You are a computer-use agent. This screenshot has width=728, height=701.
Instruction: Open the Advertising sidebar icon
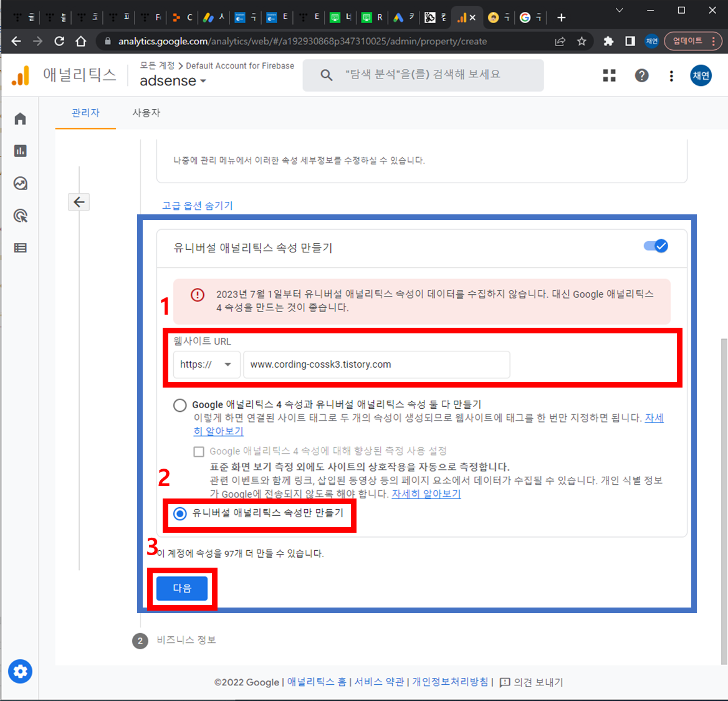pyautogui.click(x=20, y=216)
